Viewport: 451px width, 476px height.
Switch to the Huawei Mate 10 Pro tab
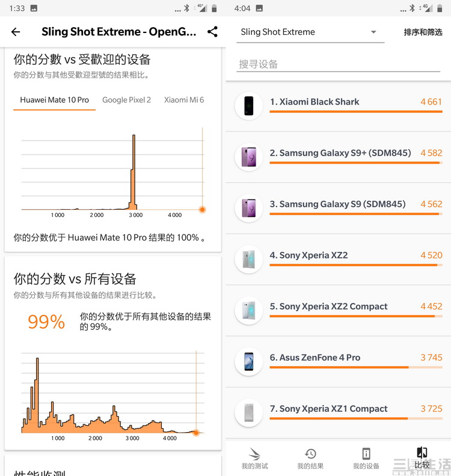coord(54,100)
